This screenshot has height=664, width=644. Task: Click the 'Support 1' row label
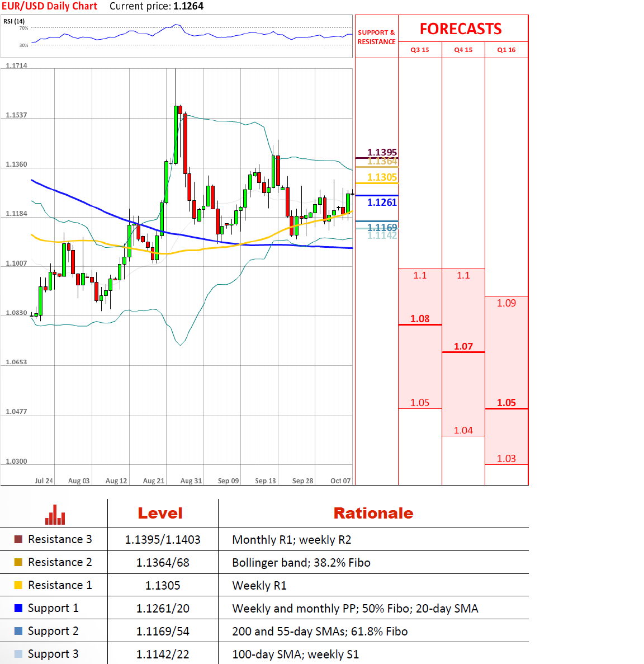pos(53,609)
